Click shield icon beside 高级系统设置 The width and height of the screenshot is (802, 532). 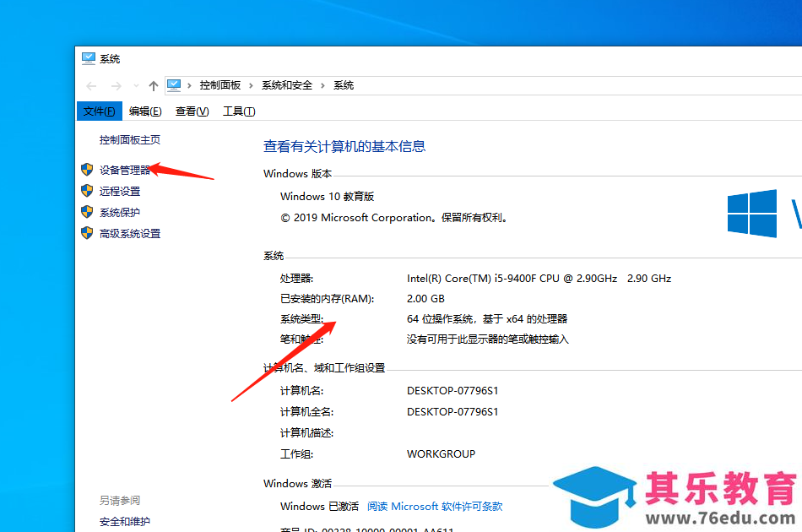(x=87, y=233)
